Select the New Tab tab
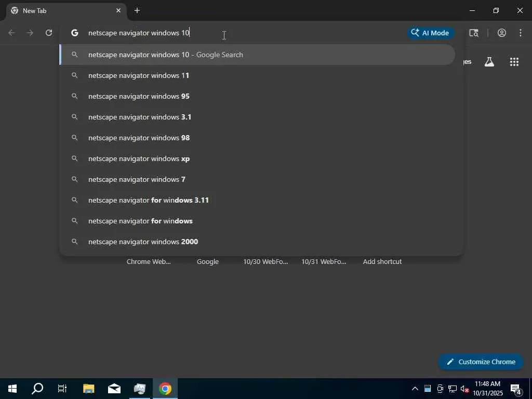This screenshot has width=532, height=399. pos(66,11)
